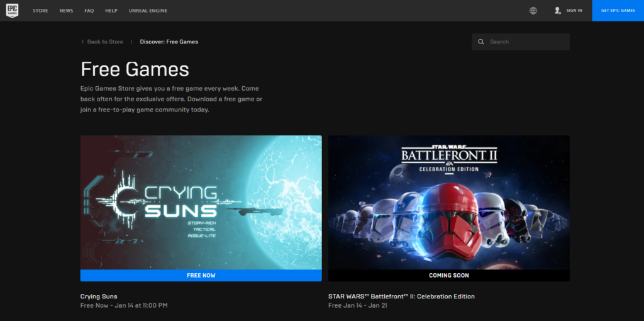Screen dimensions: 644x321
Task: Open the Store menu item
Action: (40, 11)
